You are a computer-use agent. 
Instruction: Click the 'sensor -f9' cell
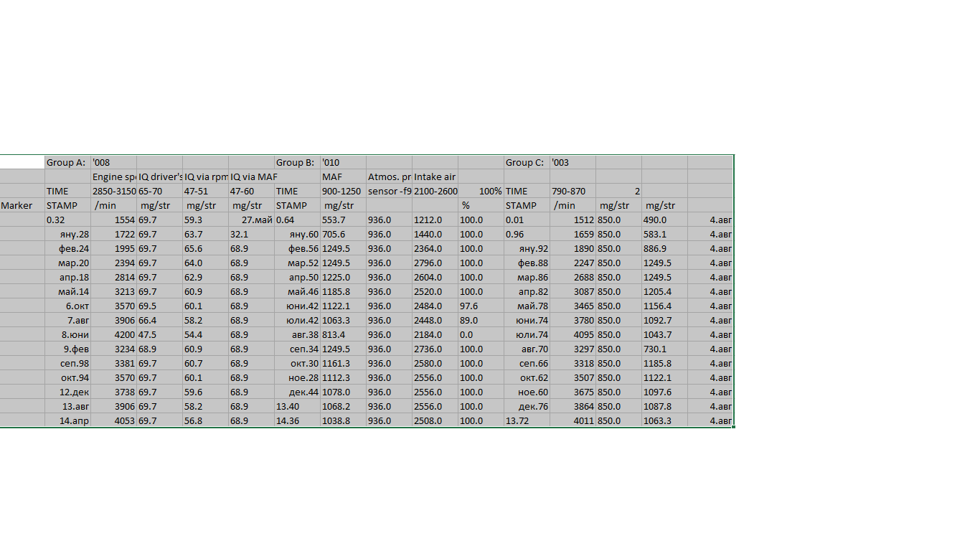click(x=389, y=191)
